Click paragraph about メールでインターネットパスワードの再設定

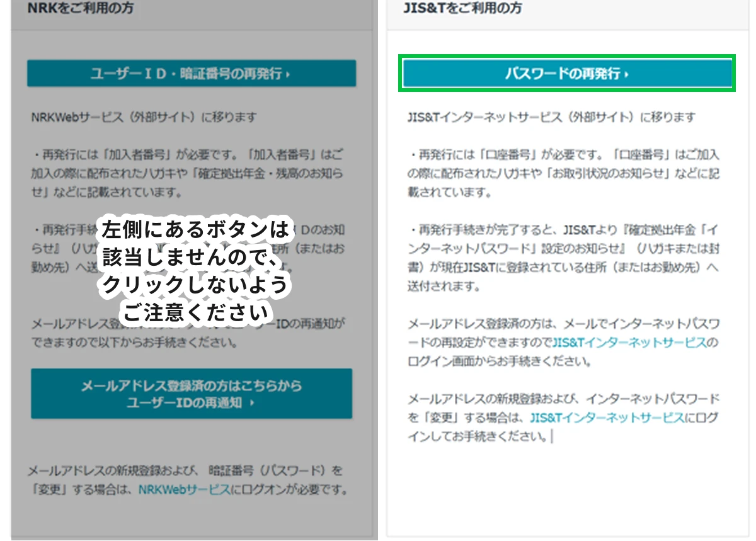pyautogui.click(x=563, y=343)
